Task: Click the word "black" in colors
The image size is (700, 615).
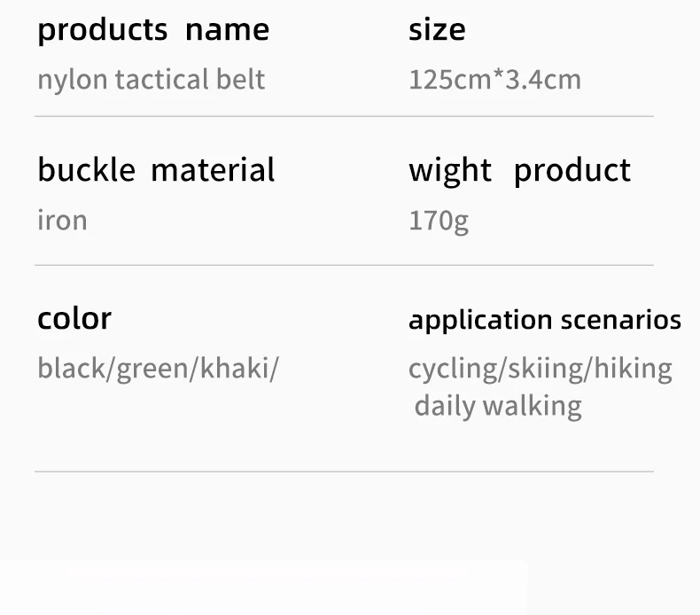Action: (73, 368)
